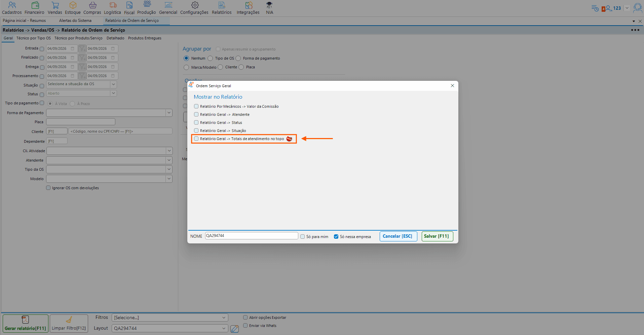The width and height of the screenshot is (644, 335).
Task: Click the support headset icon
Action: 638,8
